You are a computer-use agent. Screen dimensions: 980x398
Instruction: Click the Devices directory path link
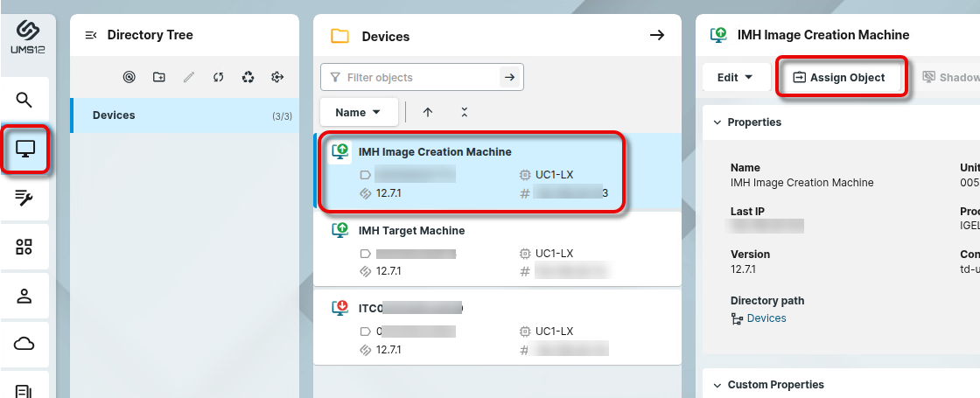(766, 318)
